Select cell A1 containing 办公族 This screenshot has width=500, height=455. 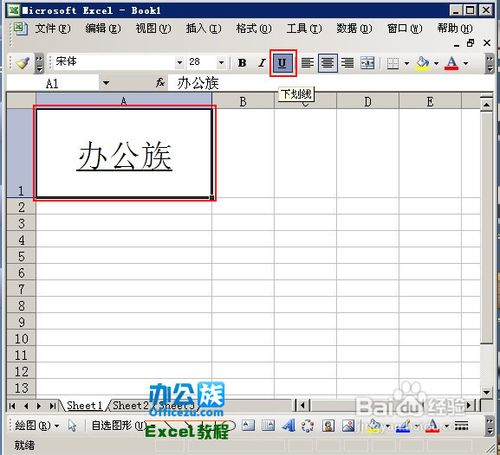pos(124,153)
